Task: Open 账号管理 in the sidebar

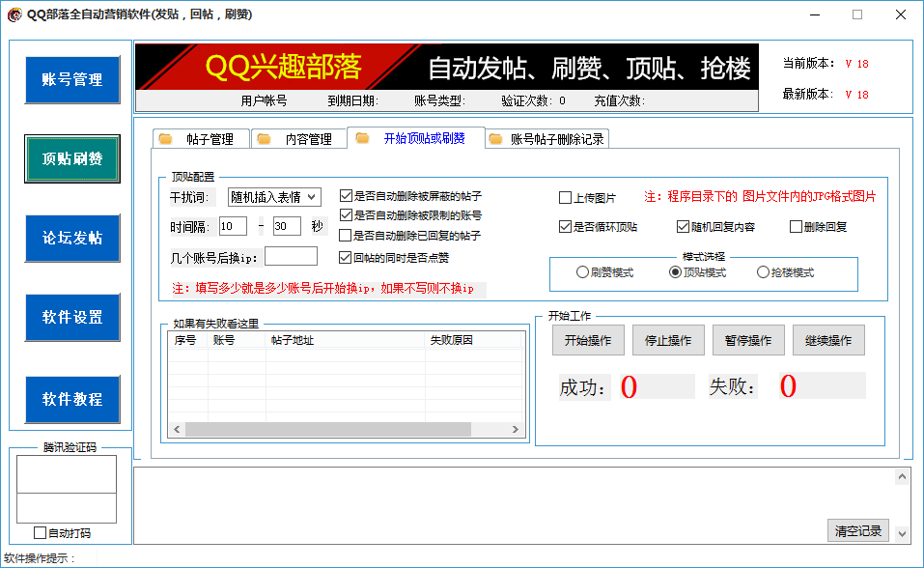Action: tap(72, 79)
